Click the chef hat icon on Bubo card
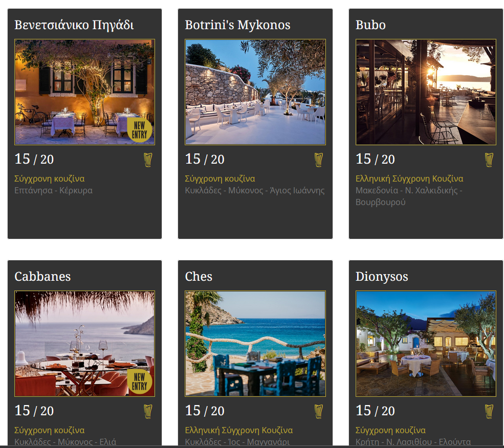The height and width of the screenshot is (448, 504). 489,160
